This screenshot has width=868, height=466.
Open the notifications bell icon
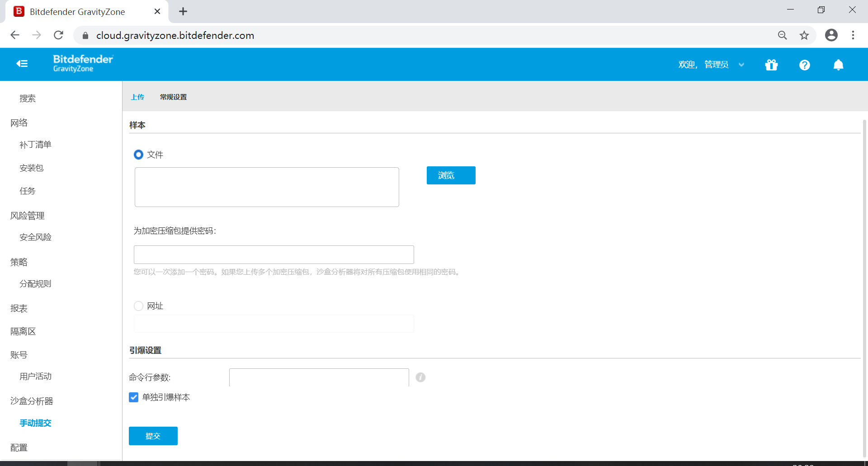(x=838, y=65)
